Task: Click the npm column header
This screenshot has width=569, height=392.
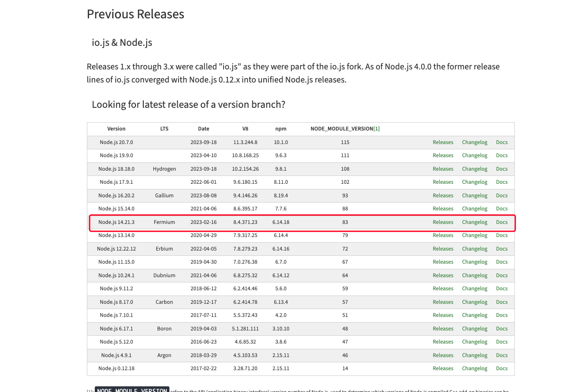Action: 281,129
